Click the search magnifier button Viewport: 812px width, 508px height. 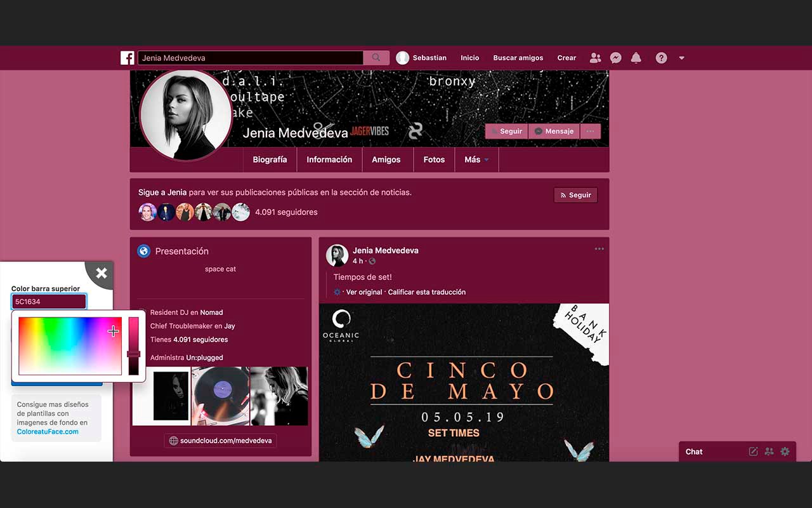[376, 58]
